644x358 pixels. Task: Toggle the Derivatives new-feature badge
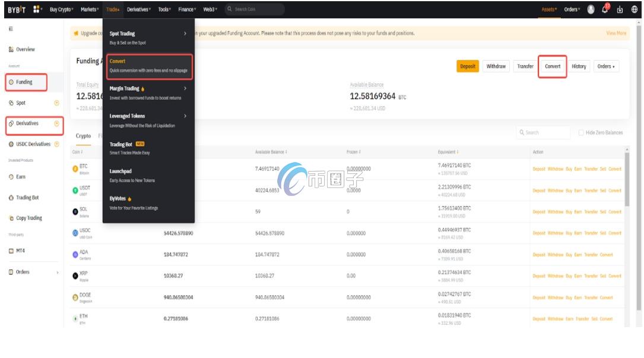click(x=55, y=125)
